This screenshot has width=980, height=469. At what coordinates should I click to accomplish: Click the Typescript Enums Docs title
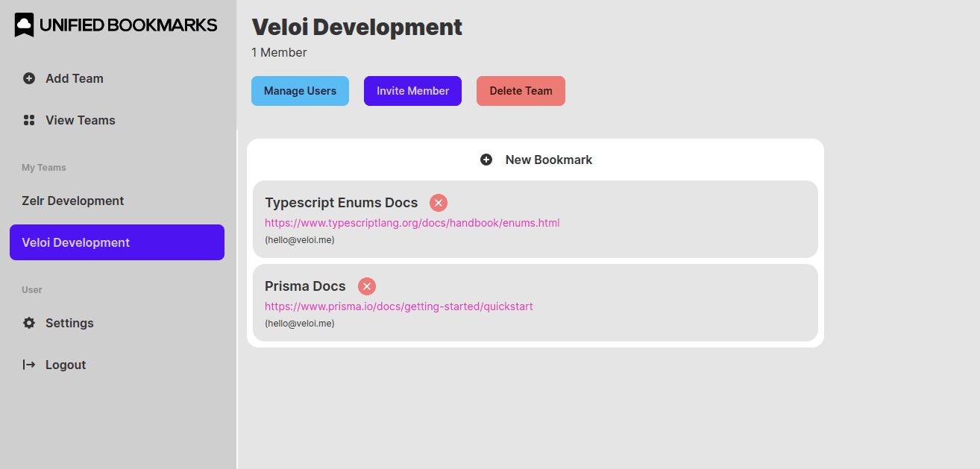point(341,203)
